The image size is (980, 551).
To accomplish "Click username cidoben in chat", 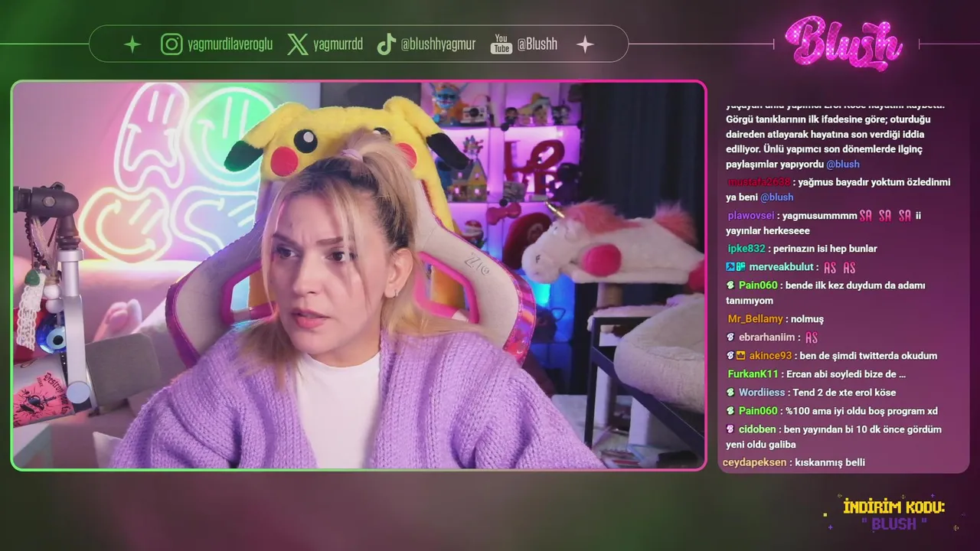I will pyautogui.click(x=757, y=429).
